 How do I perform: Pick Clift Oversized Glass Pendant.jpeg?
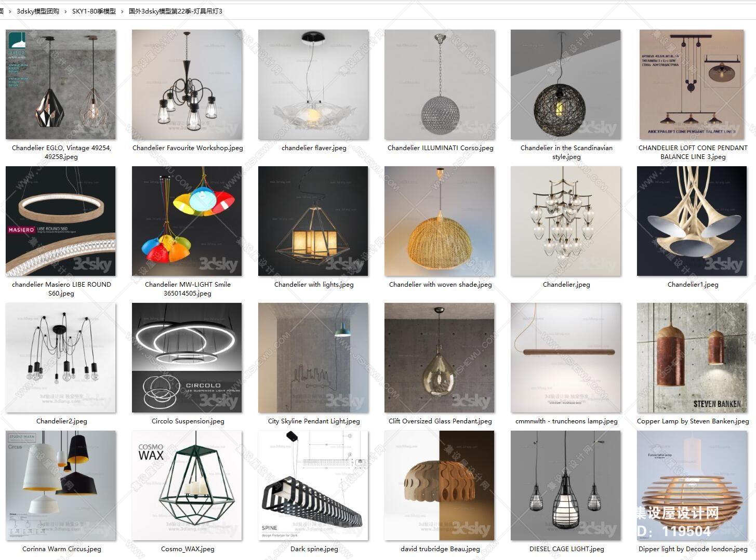point(440,358)
